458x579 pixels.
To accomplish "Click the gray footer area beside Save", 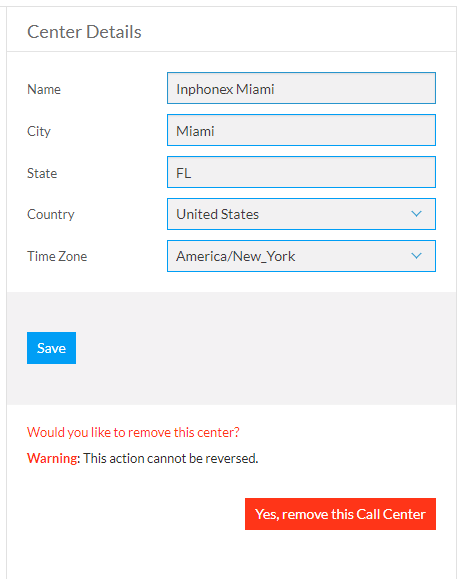I will pyautogui.click(x=266, y=348).
